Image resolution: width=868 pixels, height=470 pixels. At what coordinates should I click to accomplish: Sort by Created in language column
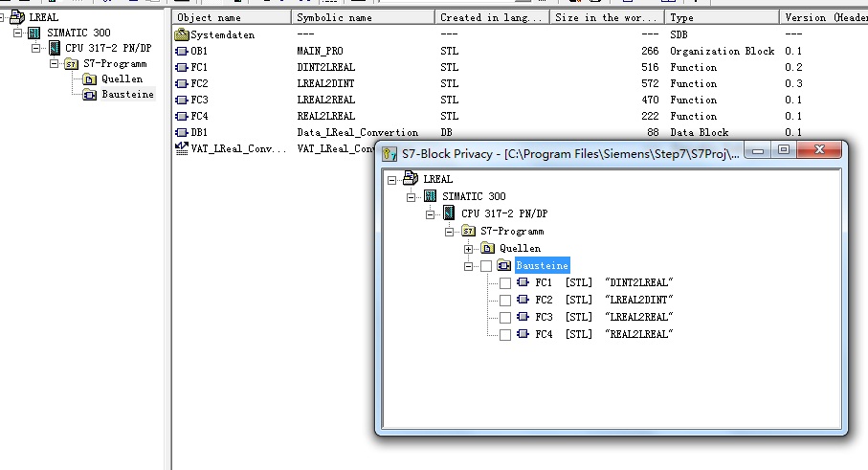pos(492,18)
